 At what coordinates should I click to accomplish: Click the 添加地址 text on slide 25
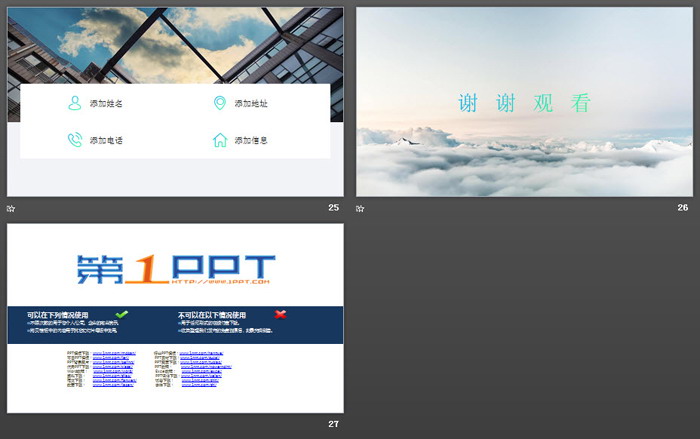pyautogui.click(x=251, y=104)
